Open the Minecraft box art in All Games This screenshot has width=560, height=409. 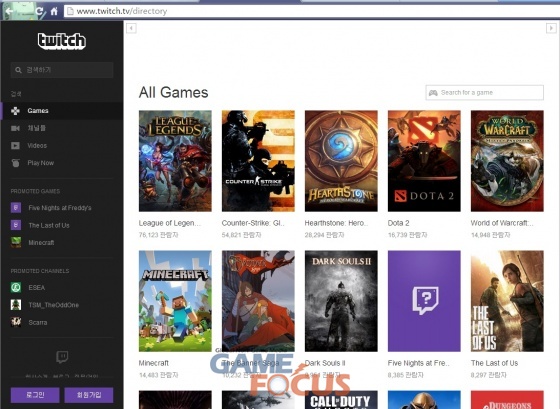[x=175, y=301]
